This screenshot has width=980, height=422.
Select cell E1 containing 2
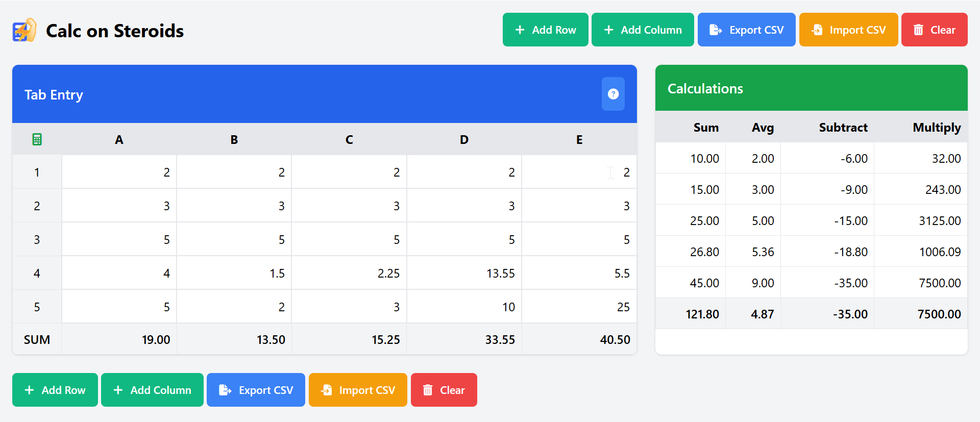579,172
